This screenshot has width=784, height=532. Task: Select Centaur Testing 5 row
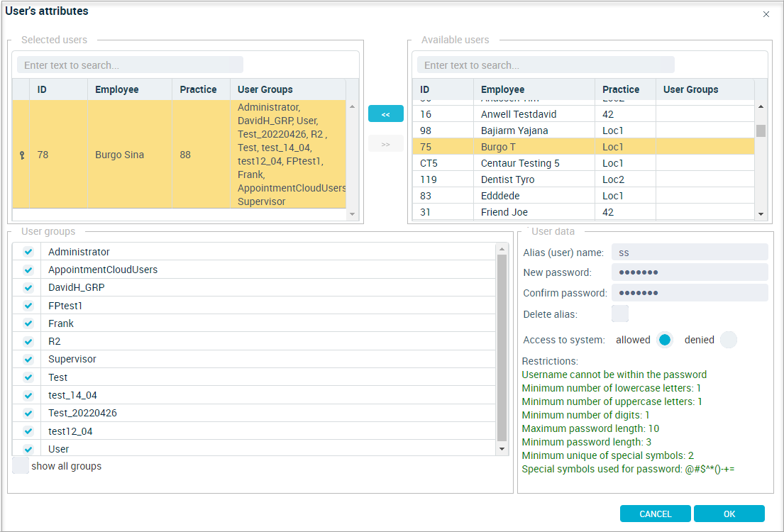[583, 163]
